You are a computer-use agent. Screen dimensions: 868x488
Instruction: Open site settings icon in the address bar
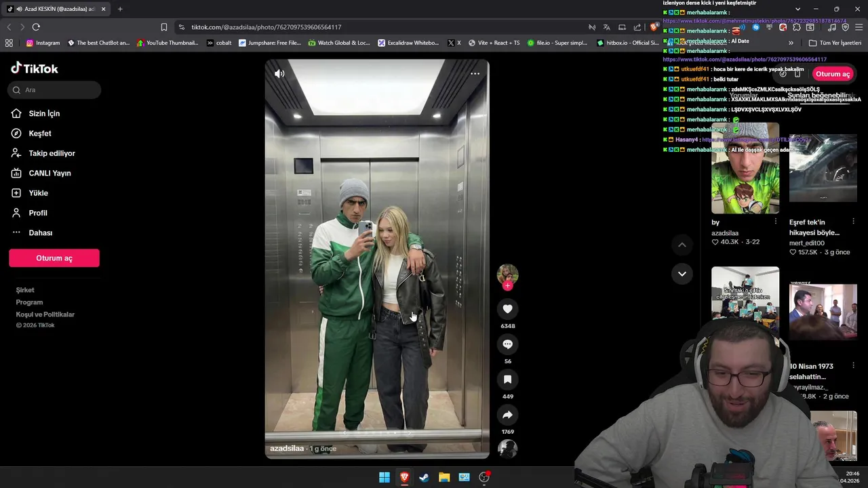click(x=182, y=27)
